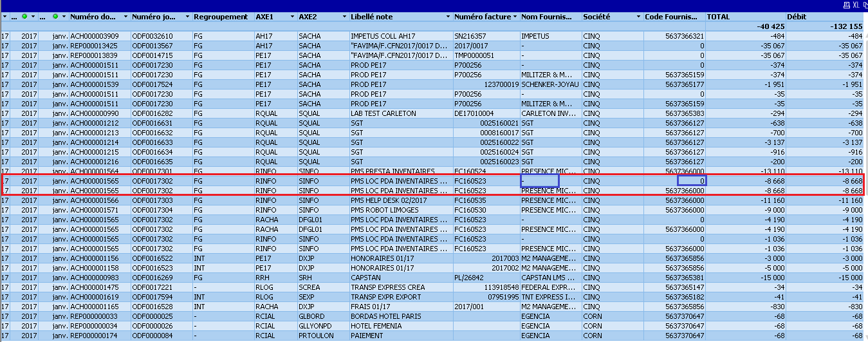The height and width of the screenshot is (342, 868).
Task: Click supplier code 5637366321
Action: point(685,36)
